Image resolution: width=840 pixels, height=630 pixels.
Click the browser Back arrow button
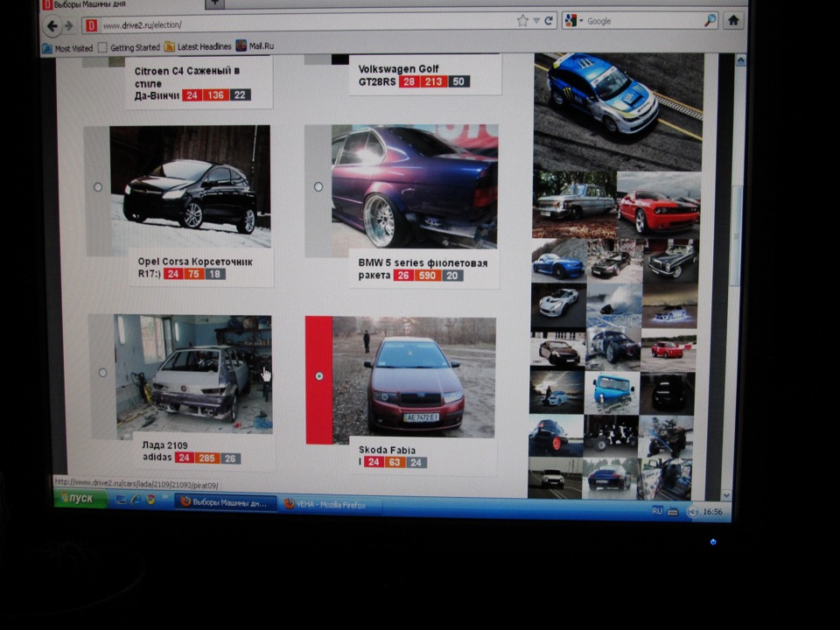tap(52, 25)
